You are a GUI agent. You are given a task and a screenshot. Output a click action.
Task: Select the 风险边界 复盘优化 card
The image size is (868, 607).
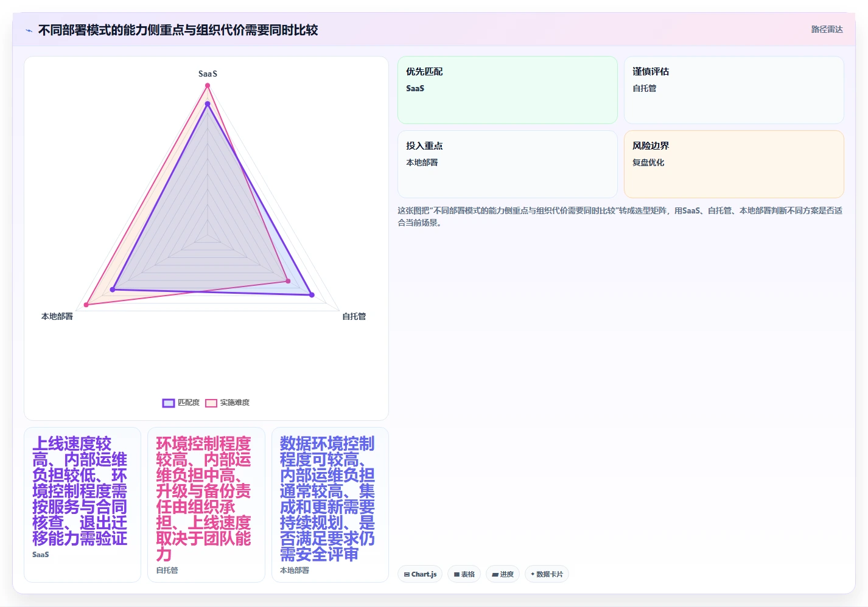[x=734, y=164]
